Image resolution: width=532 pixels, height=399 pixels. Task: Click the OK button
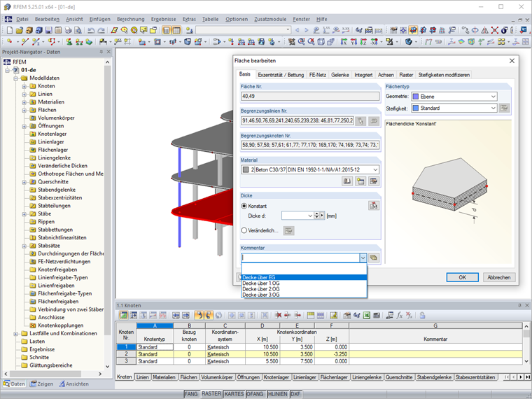click(x=463, y=277)
